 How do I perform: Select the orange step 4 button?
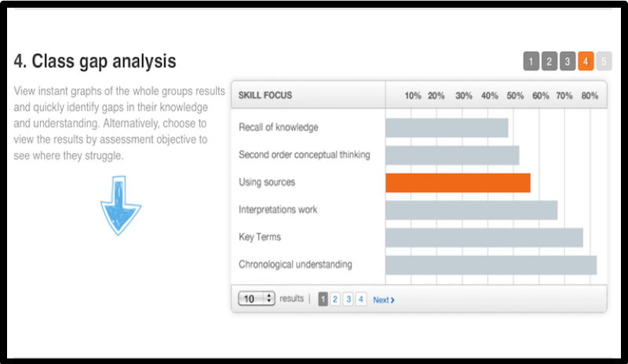(586, 61)
